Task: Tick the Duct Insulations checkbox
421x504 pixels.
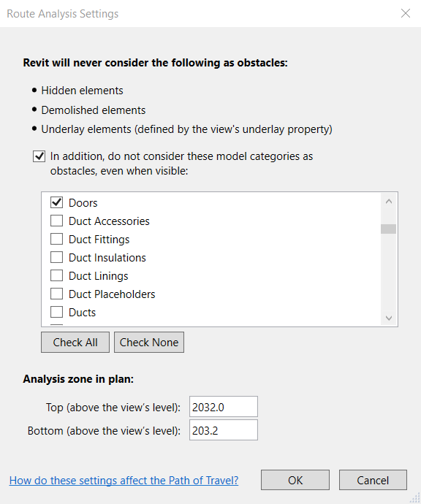Action: pos(56,257)
